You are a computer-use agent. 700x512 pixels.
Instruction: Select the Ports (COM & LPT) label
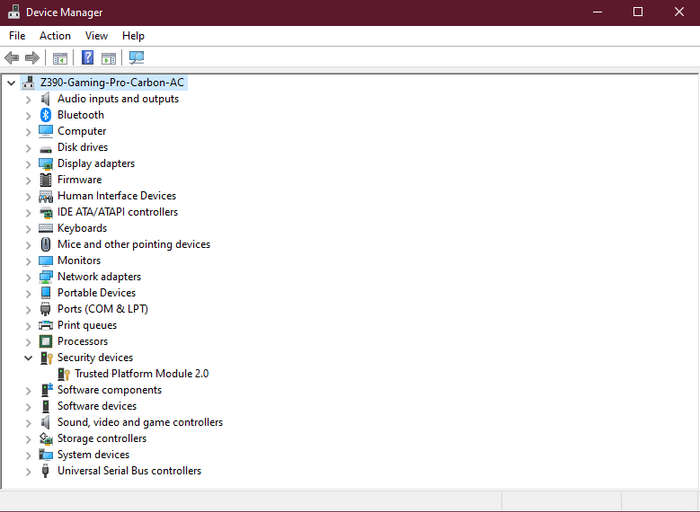103,309
